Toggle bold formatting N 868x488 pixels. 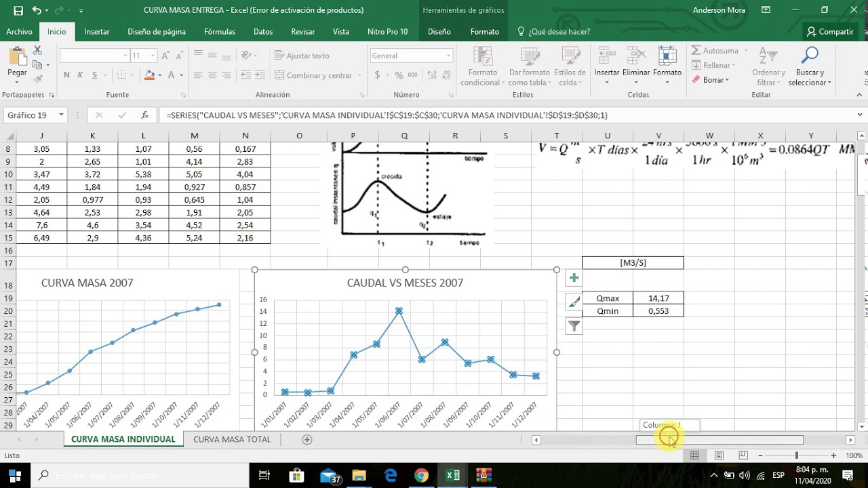[x=66, y=75]
